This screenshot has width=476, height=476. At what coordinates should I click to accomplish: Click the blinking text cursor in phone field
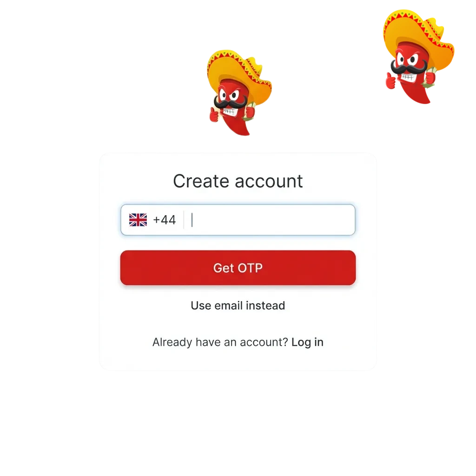tap(192, 220)
